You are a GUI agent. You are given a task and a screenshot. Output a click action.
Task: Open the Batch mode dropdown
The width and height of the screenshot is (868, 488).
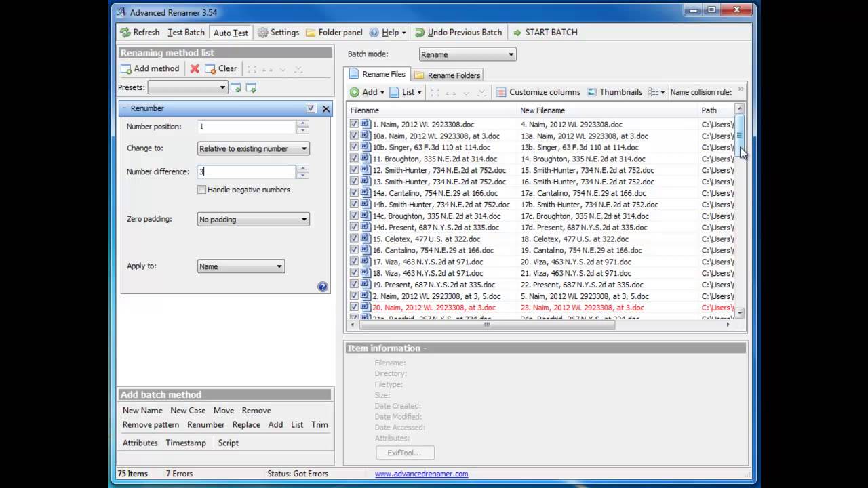(x=468, y=54)
